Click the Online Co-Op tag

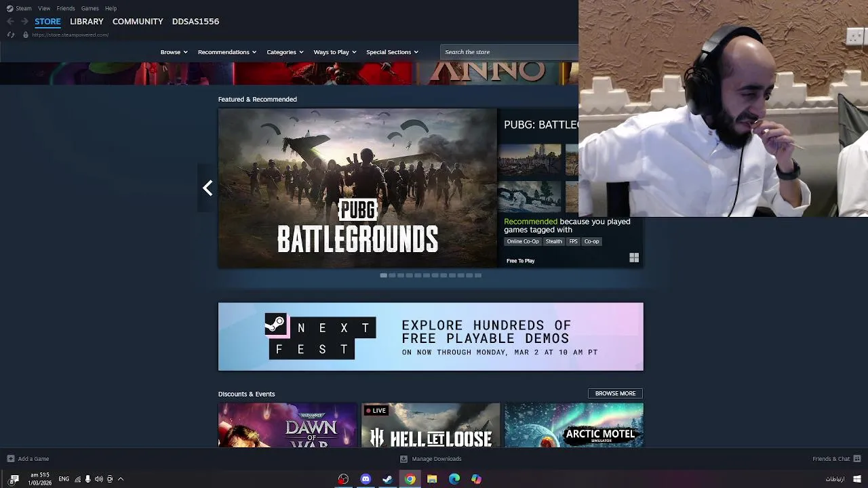523,241
